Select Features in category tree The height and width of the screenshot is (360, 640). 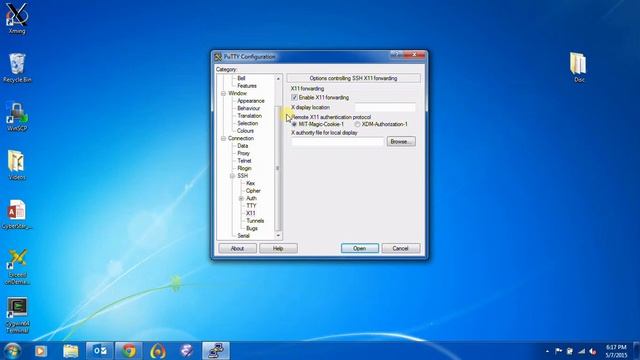coord(247,86)
